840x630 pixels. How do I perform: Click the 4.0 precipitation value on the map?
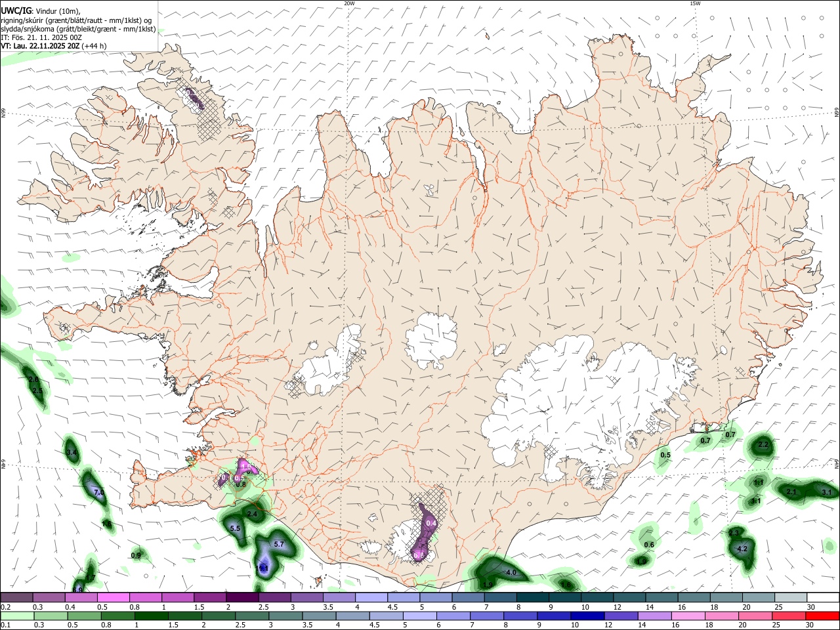511,573
